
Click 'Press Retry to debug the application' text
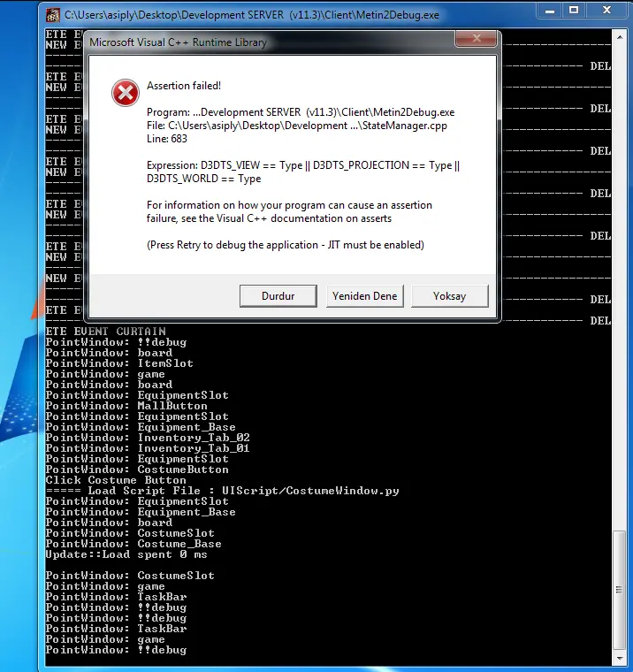pos(286,245)
